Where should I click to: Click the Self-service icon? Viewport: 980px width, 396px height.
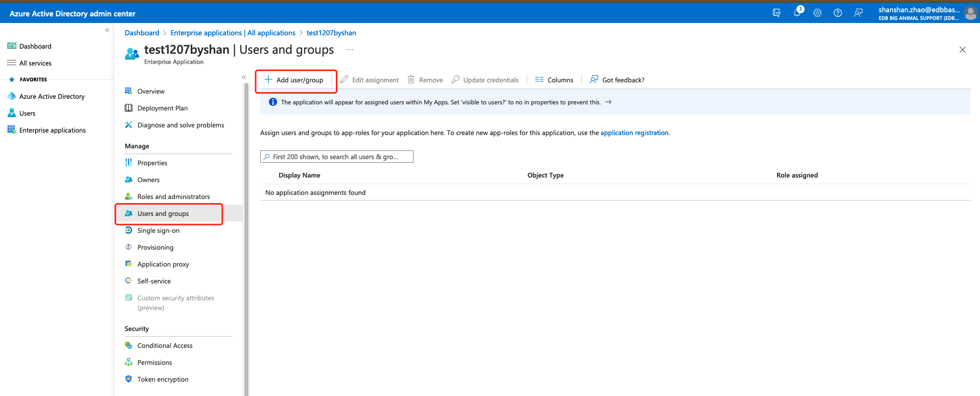[128, 281]
